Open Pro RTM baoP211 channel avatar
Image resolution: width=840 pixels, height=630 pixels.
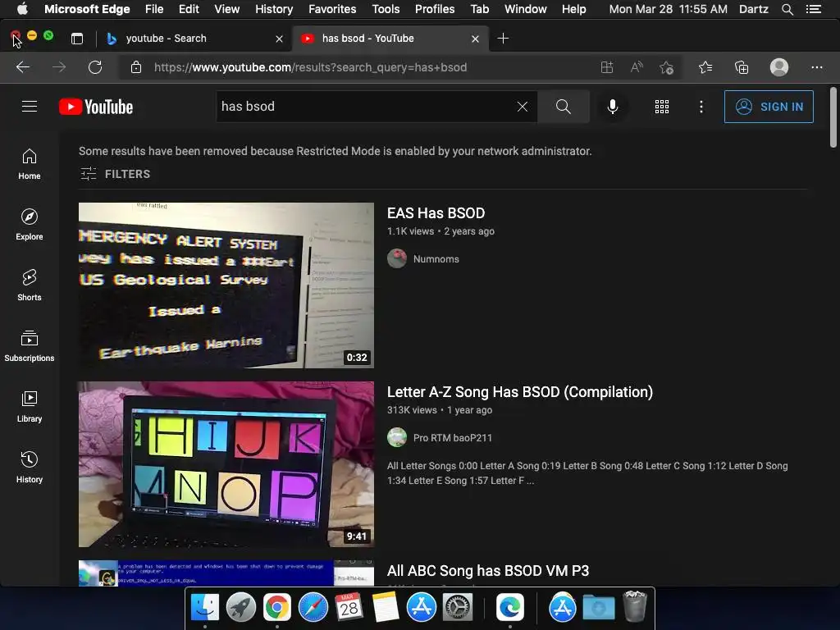click(x=397, y=437)
